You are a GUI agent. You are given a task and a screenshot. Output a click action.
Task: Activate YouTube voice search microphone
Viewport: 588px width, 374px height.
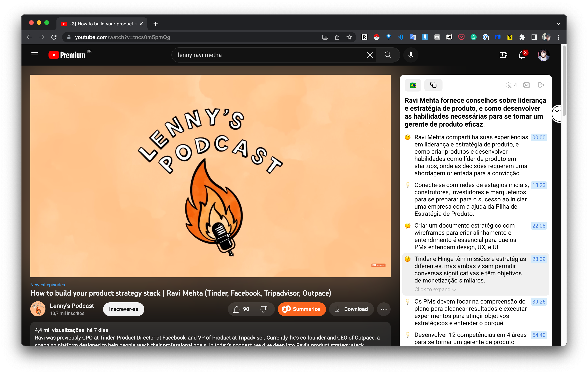(x=411, y=55)
